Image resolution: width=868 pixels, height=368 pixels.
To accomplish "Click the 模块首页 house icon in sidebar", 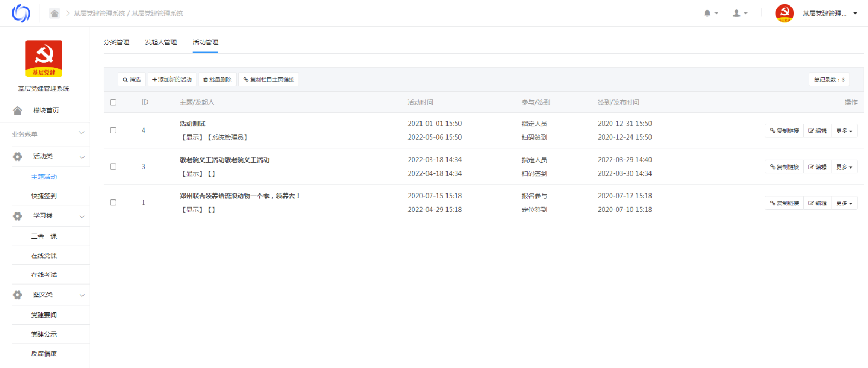I will 17,111.
